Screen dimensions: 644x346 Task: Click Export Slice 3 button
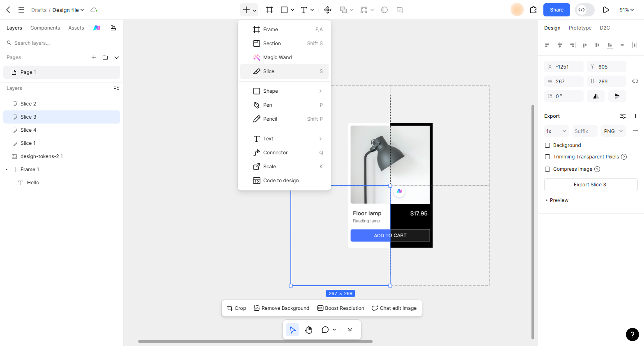591,185
